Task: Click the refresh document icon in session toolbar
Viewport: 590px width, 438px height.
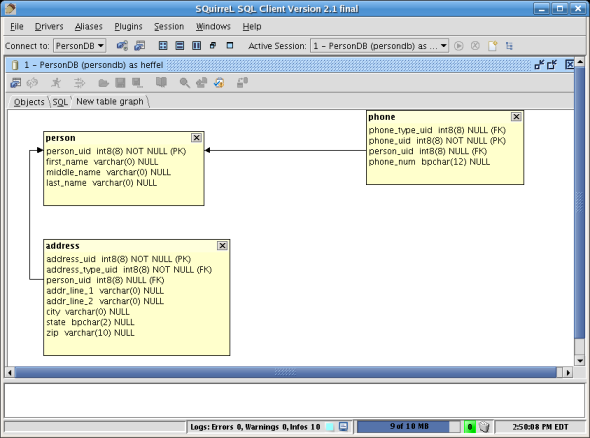Action: [x=219, y=83]
